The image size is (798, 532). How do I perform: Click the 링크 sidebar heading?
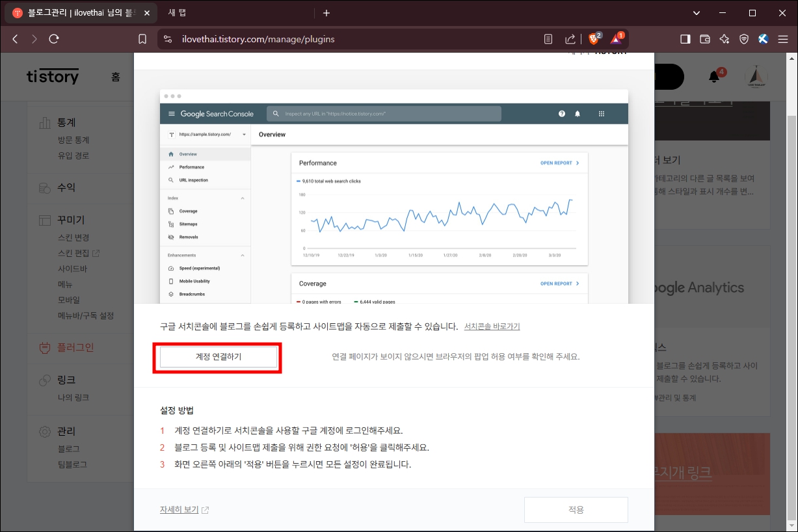pos(66,380)
